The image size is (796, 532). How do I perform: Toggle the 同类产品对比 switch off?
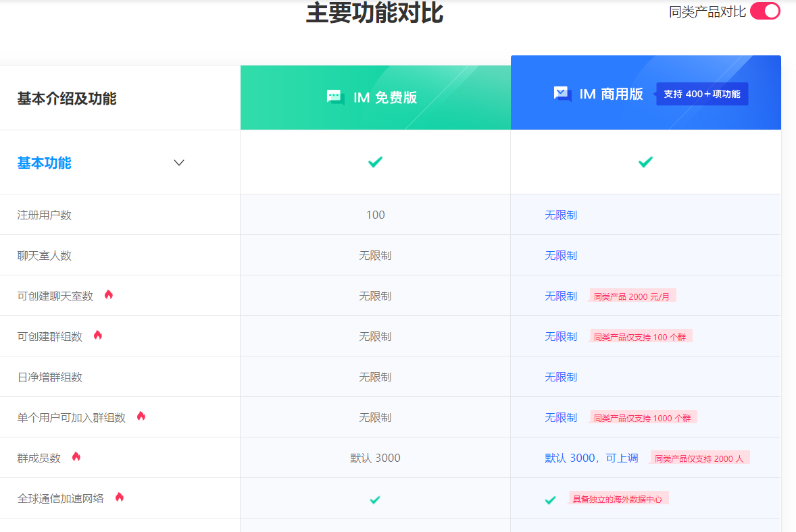point(764,11)
